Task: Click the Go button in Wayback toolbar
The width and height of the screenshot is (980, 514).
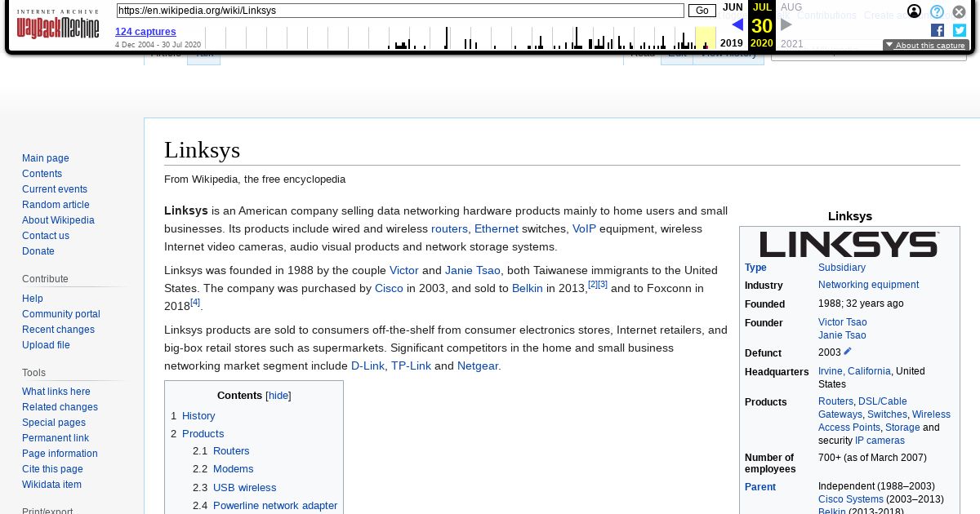Action: pyautogui.click(x=702, y=11)
